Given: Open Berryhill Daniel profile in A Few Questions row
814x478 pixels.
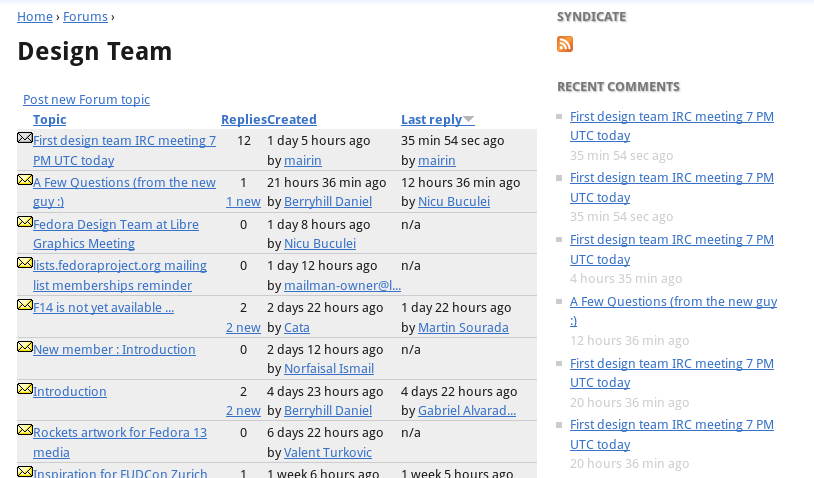Looking at the screenshot, I should (328, 201).
